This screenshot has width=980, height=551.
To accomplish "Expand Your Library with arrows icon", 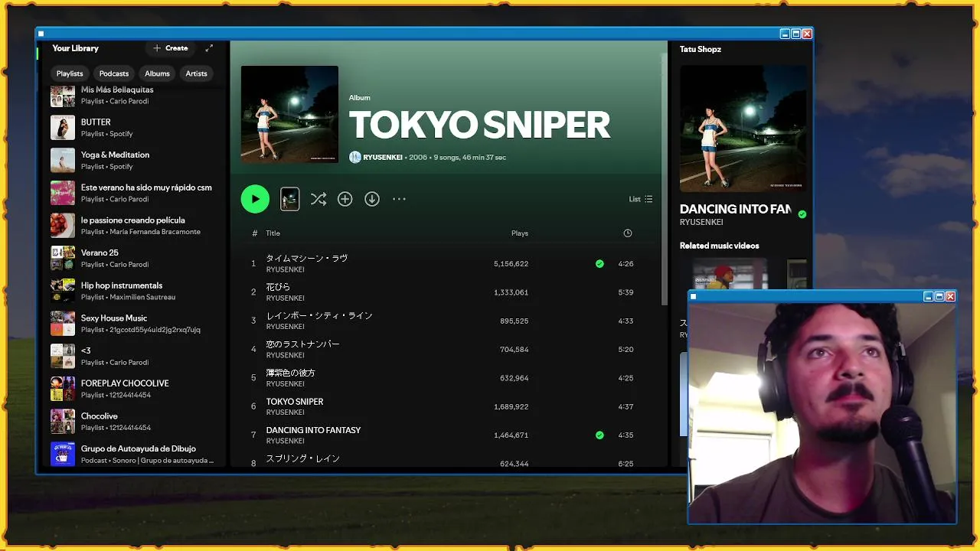I will coord(209,48).
